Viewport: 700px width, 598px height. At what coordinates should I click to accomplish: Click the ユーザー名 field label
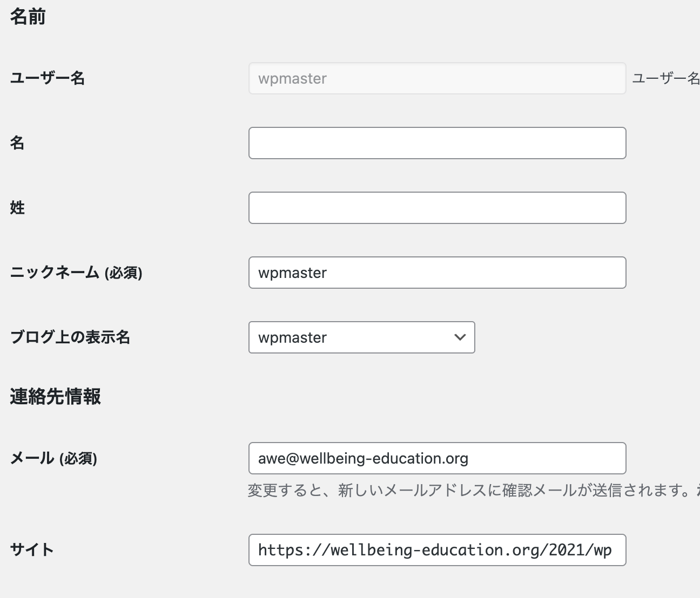(x=48, y=78)
